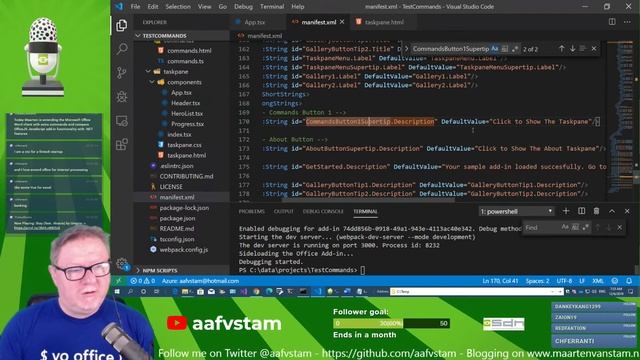Open the Edit menu
Screen dimensions: 640x360
pyautogui.click(x=153, y=7)
